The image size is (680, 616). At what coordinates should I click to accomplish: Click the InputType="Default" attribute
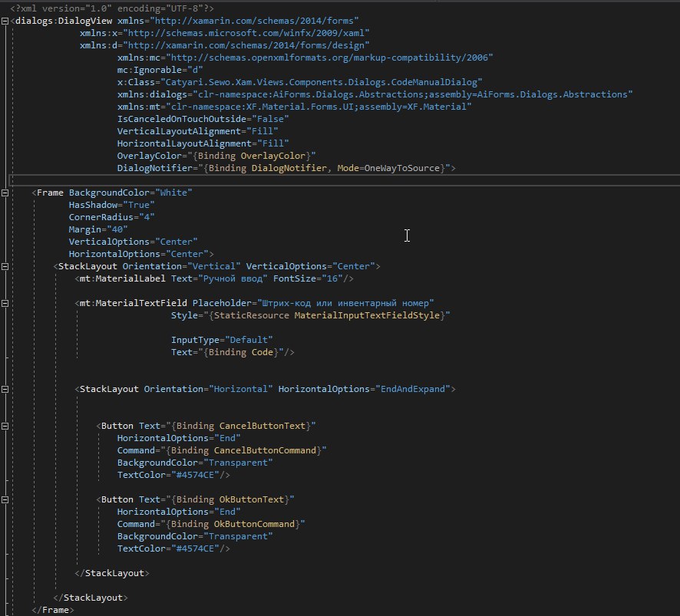point(222,340)
